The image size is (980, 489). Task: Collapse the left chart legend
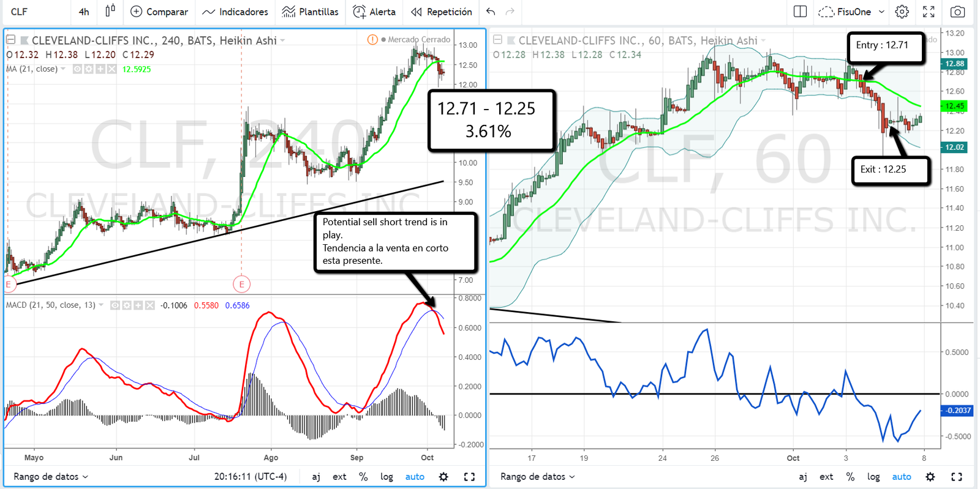pyautogui.click(x=10, y=40)
